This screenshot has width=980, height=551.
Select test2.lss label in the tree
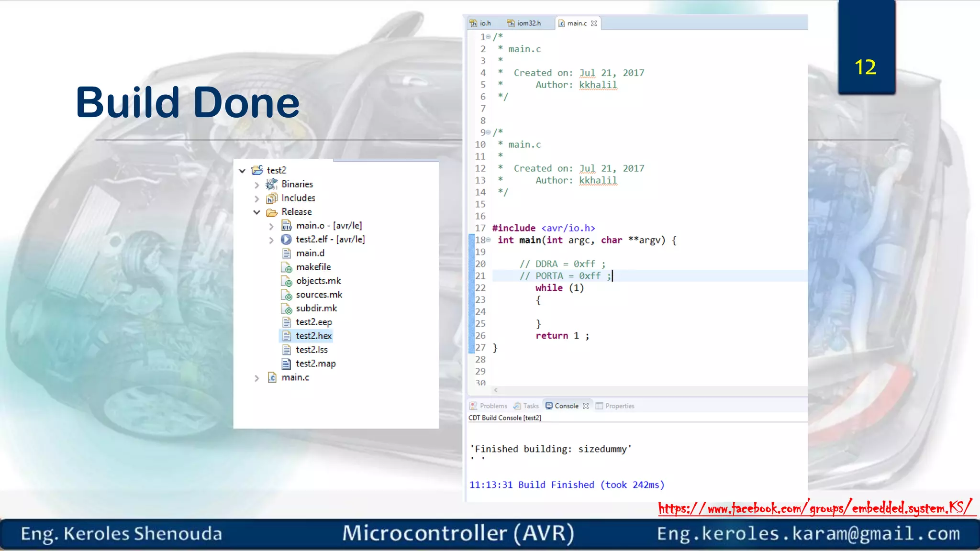[312, 350]
